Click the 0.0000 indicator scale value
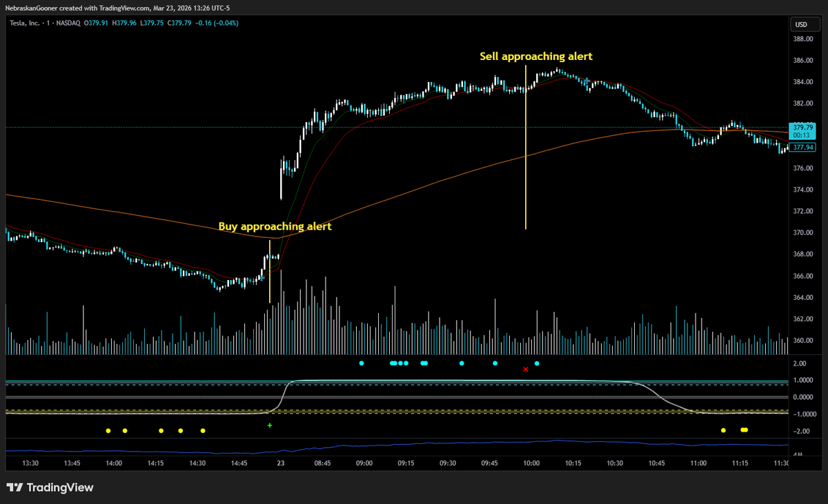 (x=803, y=397)
